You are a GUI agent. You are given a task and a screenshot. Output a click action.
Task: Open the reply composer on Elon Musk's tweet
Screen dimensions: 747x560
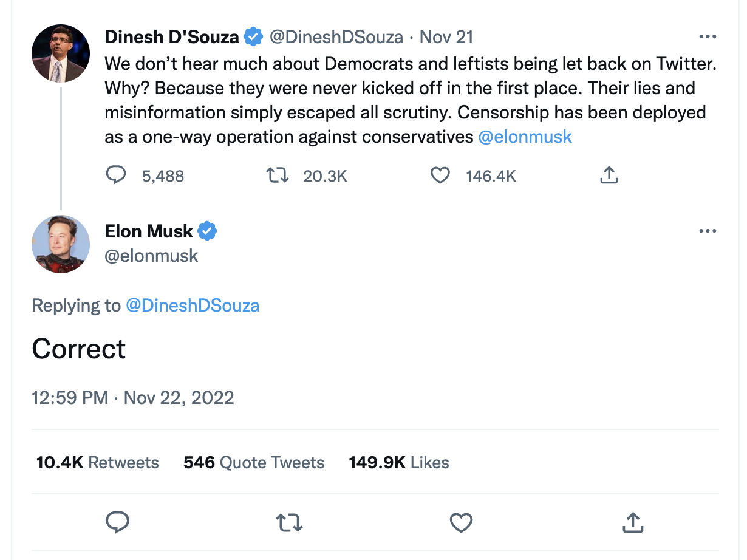[x=118, y=522]
